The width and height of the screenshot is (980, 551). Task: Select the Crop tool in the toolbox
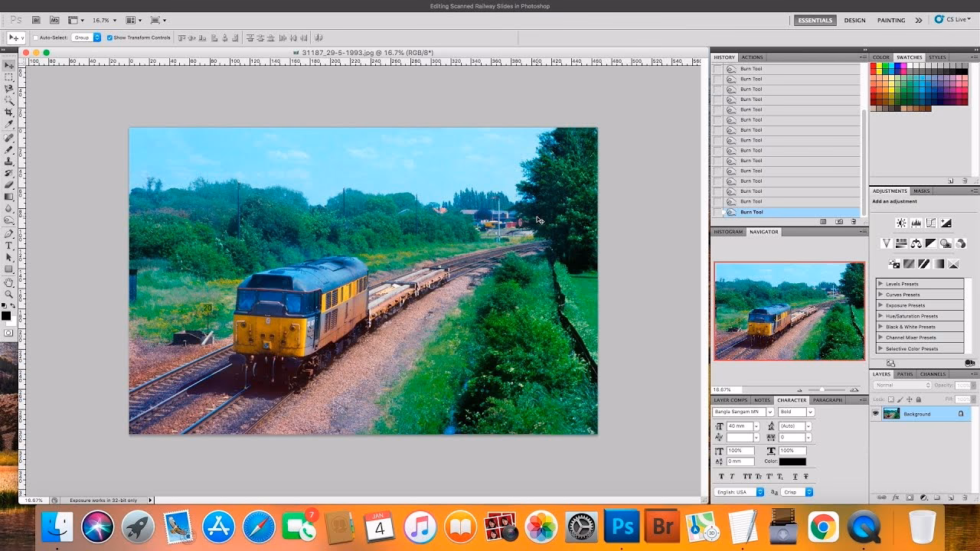(9, 112)
